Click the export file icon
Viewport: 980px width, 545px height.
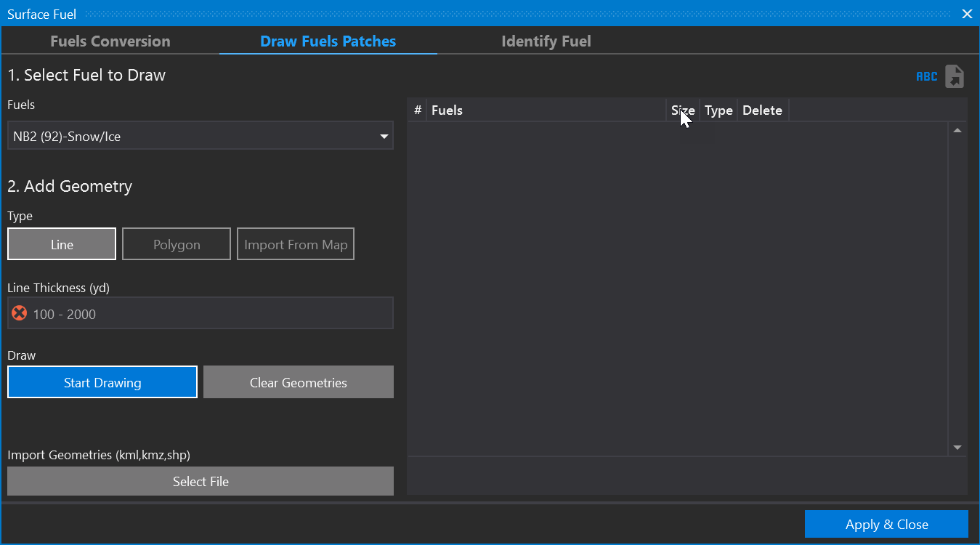pos(955,76)
